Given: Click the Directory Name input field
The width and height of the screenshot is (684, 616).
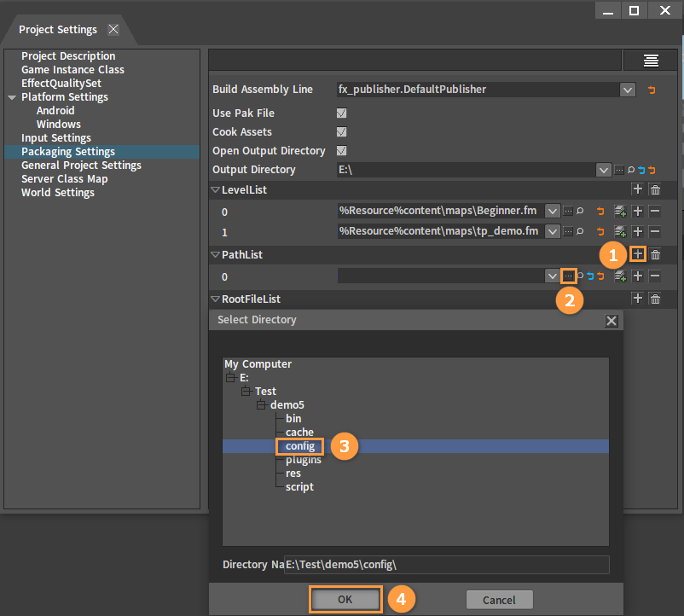Looking at the screenshot, I should (447, 565).
